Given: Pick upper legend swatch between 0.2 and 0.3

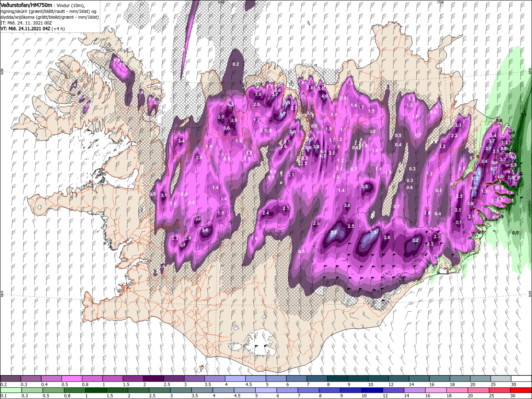Looking at the screenshot, I should pyautogui.click(x=10, y=379).
